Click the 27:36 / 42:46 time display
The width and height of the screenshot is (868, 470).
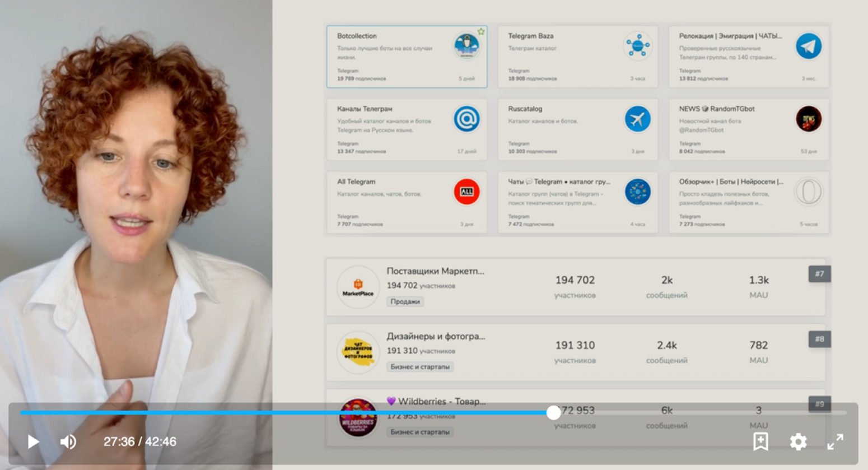click(x=140, y=441)
